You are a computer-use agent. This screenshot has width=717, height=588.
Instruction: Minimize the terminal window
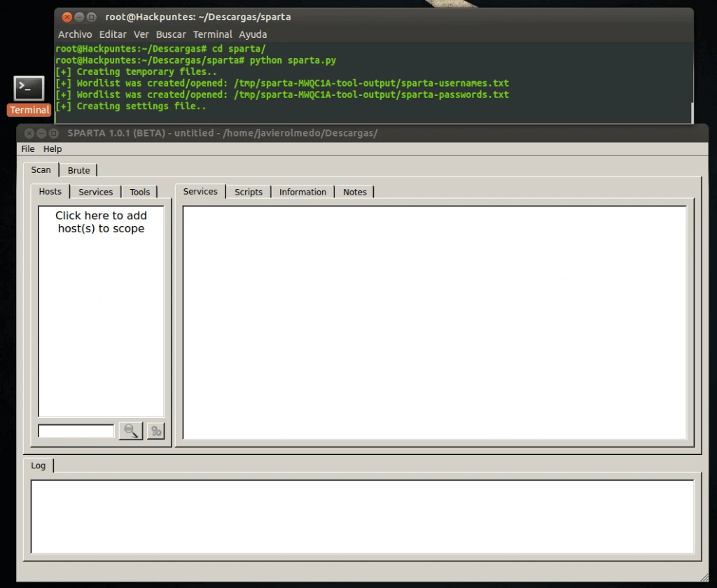[79, 17]
